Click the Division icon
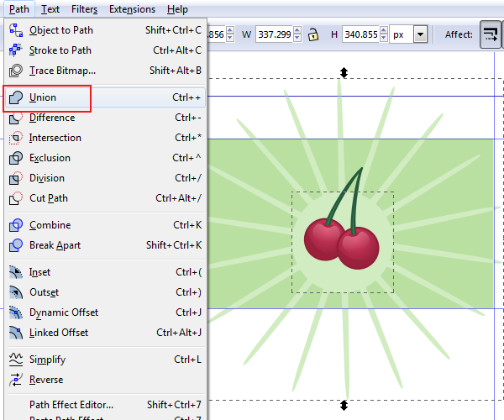This screenshot has height=420, width=504. point(16,178)
